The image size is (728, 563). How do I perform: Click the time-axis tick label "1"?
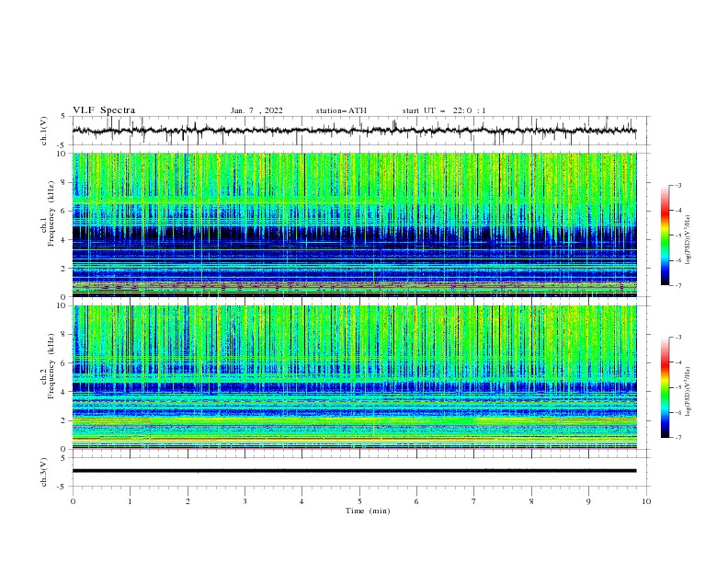point(130,501)
